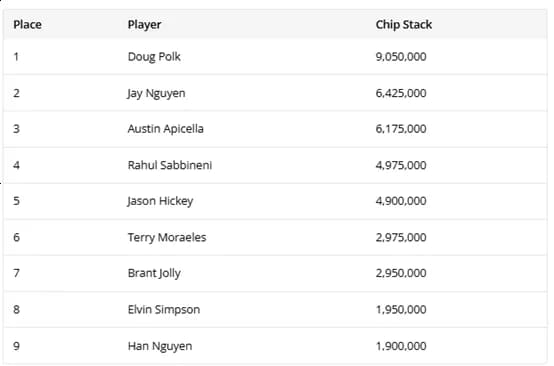The height and width of the screenshot is (366, 554).
Task: Select Jason Hickey player cell
Action: [x=160, y=201]
